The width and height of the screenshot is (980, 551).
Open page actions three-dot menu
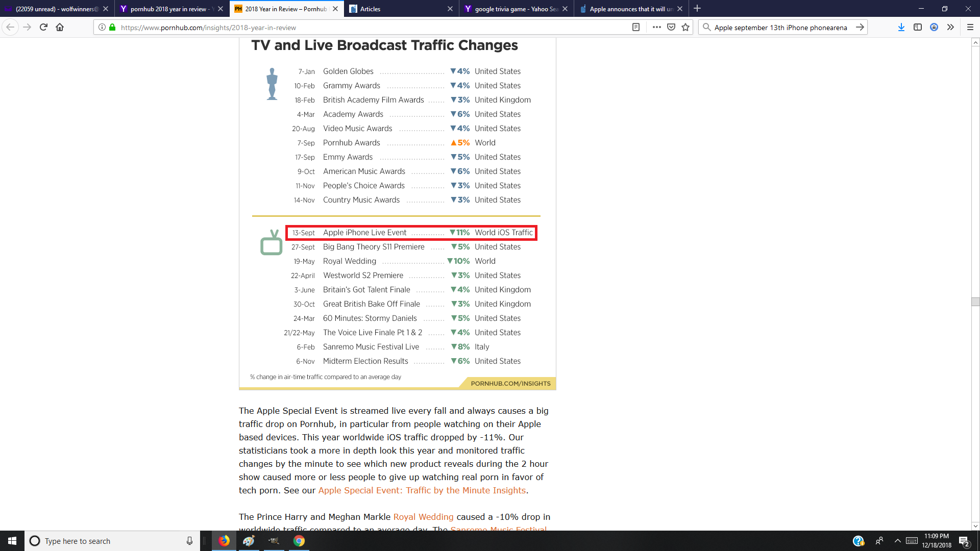657,27
